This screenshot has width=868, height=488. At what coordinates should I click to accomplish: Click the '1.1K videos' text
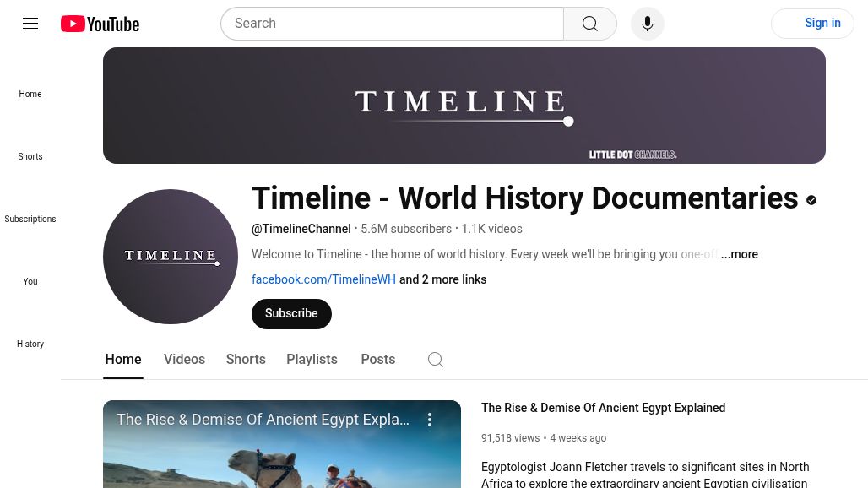[492, 229]
